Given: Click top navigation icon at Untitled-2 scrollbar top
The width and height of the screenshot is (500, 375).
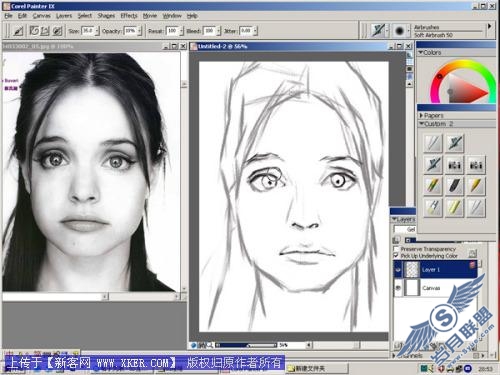Looking at the screenshot, I should click(x=409, y=55).
